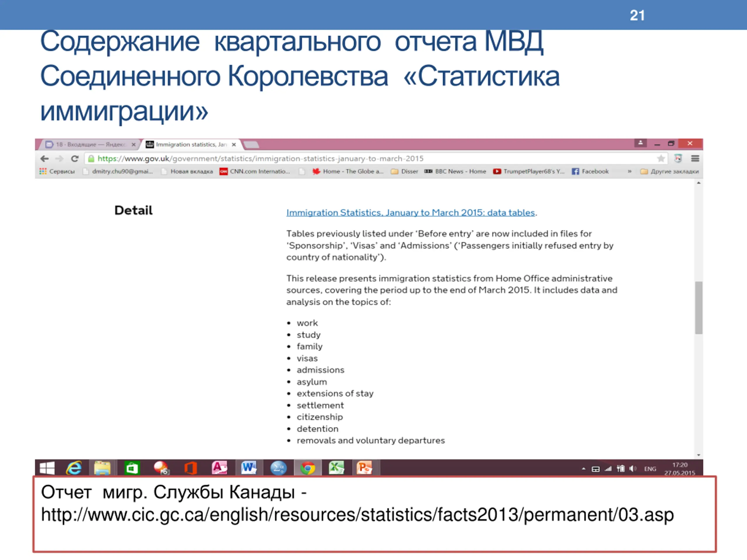Screen dimensions: 747x560
Task: Click the page vertical scrollbar thumb
Action: 699,307
